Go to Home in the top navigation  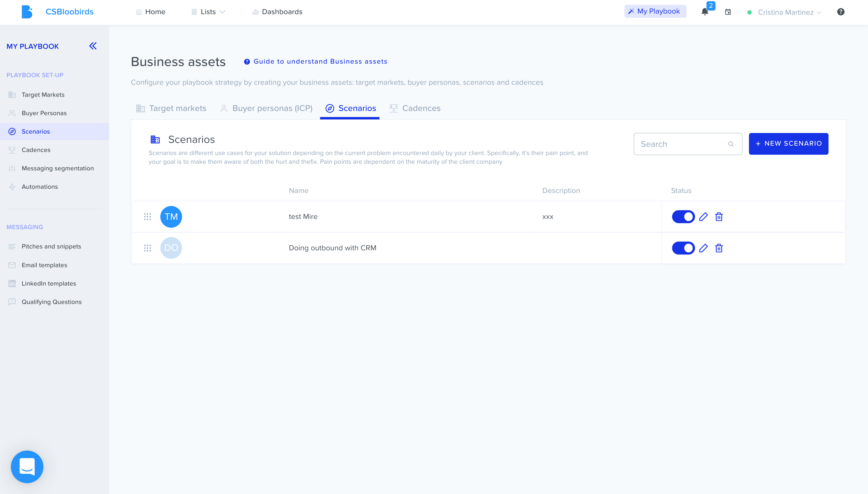pyautogui.click(x=151, y=12)
